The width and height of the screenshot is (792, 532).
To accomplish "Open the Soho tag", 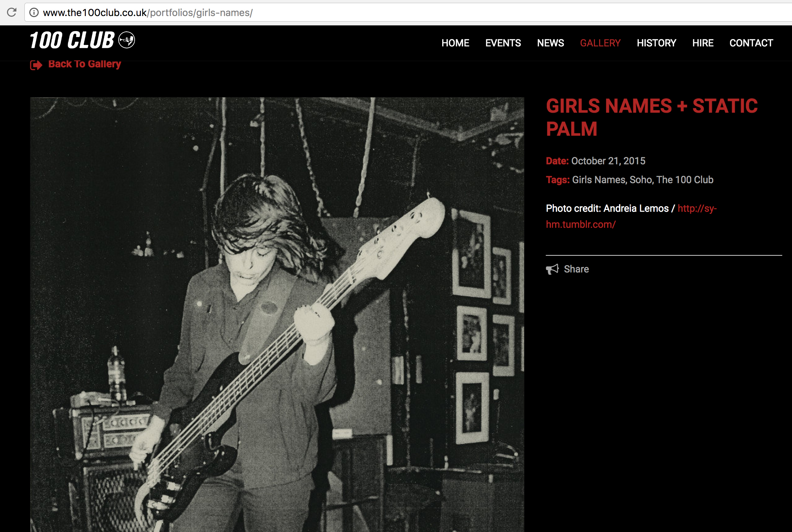I will point(640,180).
